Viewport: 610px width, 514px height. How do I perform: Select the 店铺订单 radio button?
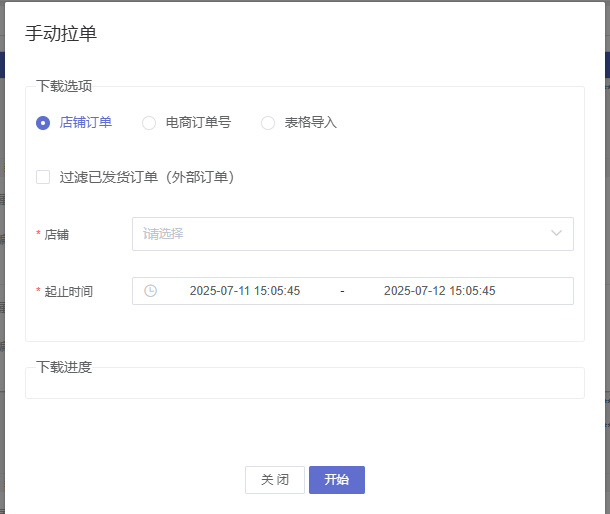[43, 123]
